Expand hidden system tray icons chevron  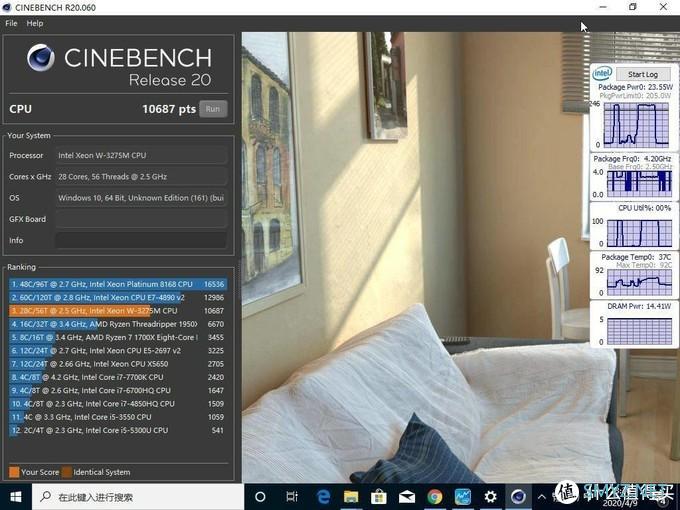pos(542,497)
